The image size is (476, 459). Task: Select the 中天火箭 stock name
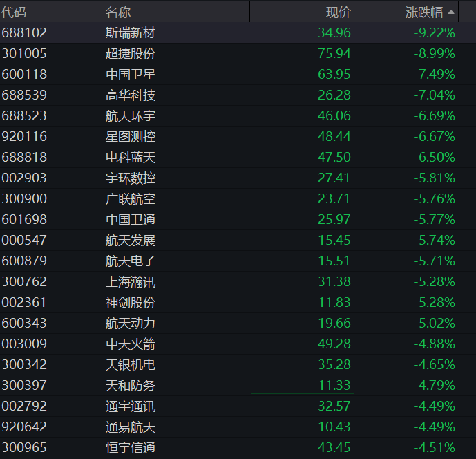tap(131, 344)
